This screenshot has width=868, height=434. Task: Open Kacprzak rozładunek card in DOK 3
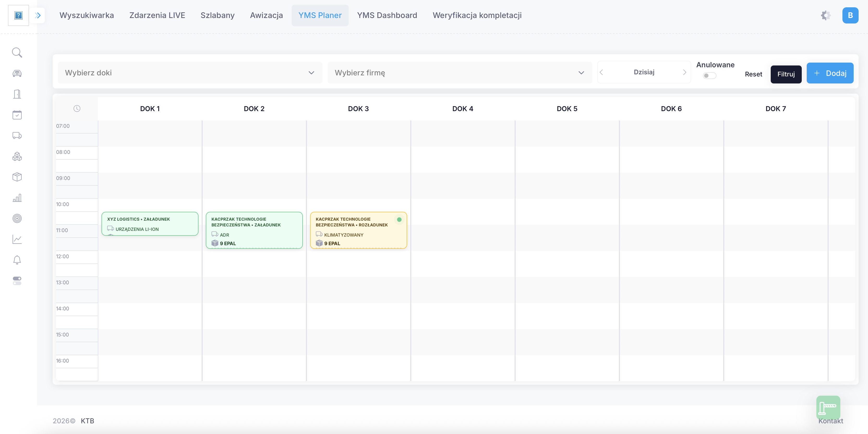click(359, 230)
